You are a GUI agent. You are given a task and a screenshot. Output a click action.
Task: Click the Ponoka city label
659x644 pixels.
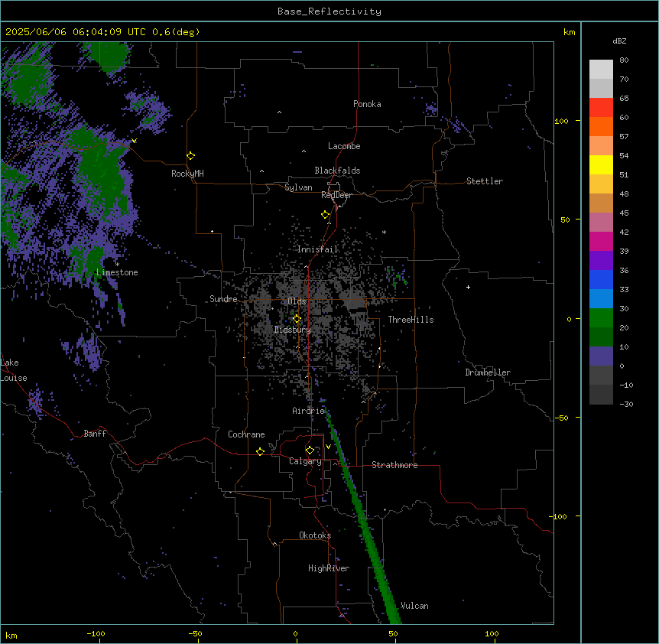367,104
